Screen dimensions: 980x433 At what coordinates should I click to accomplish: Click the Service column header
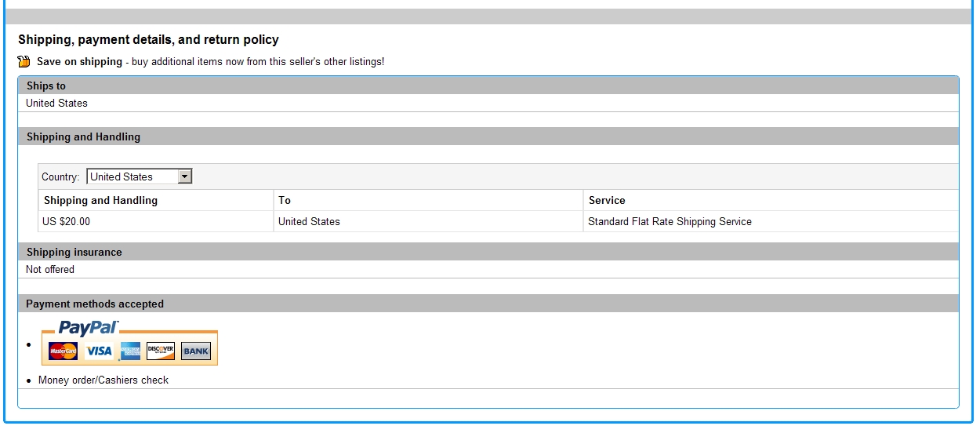[x=607, y=201]
